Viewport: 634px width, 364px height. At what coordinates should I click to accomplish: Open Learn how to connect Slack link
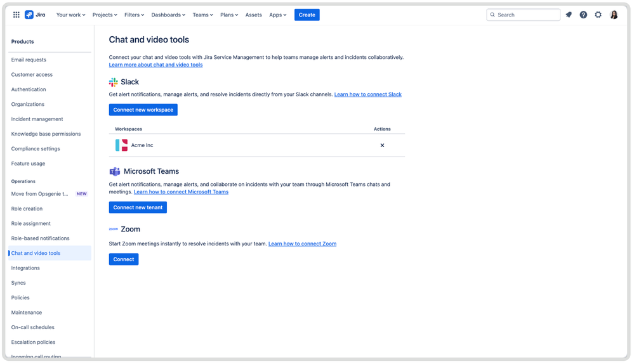coord(368,94)
